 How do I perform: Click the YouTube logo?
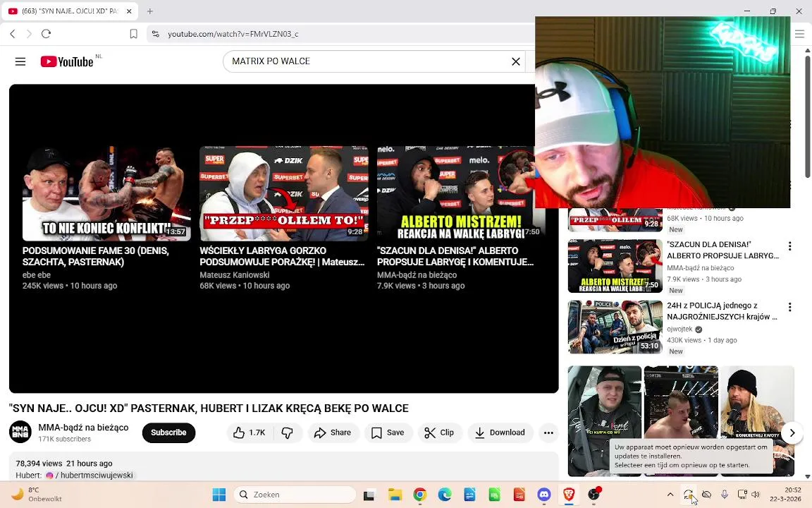(67, 61)
